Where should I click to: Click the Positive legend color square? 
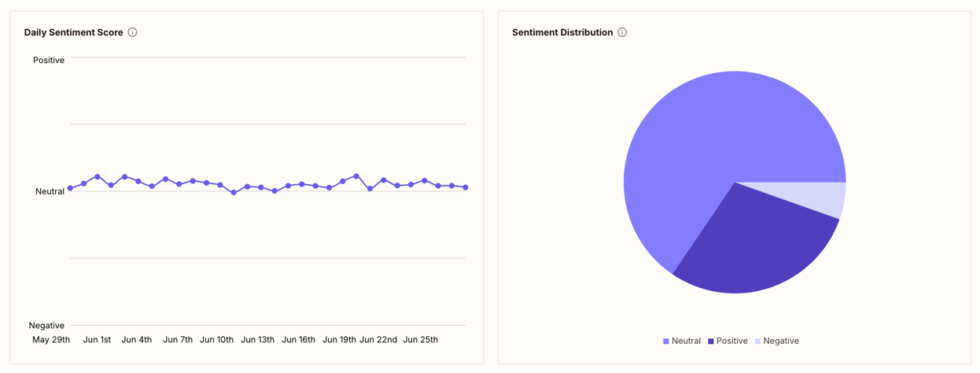coord(711,342)
